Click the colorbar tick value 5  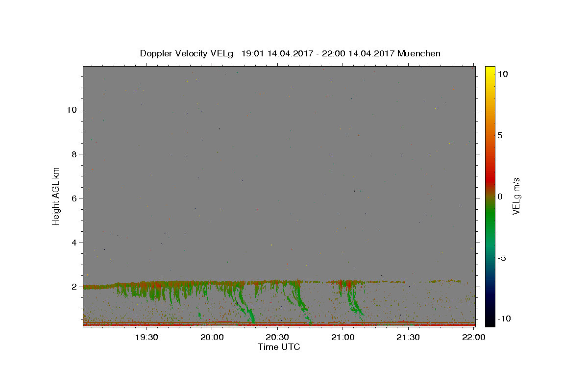coord(500,135)
